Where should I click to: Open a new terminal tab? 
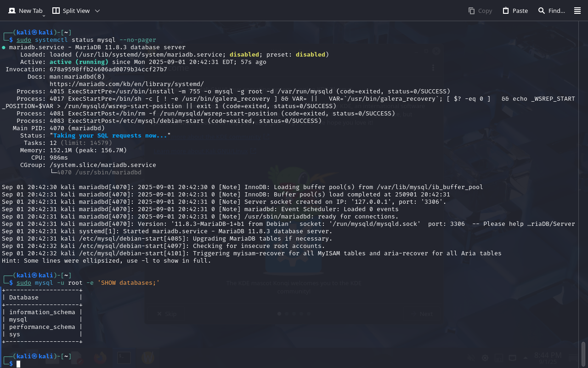pos(25,11)
